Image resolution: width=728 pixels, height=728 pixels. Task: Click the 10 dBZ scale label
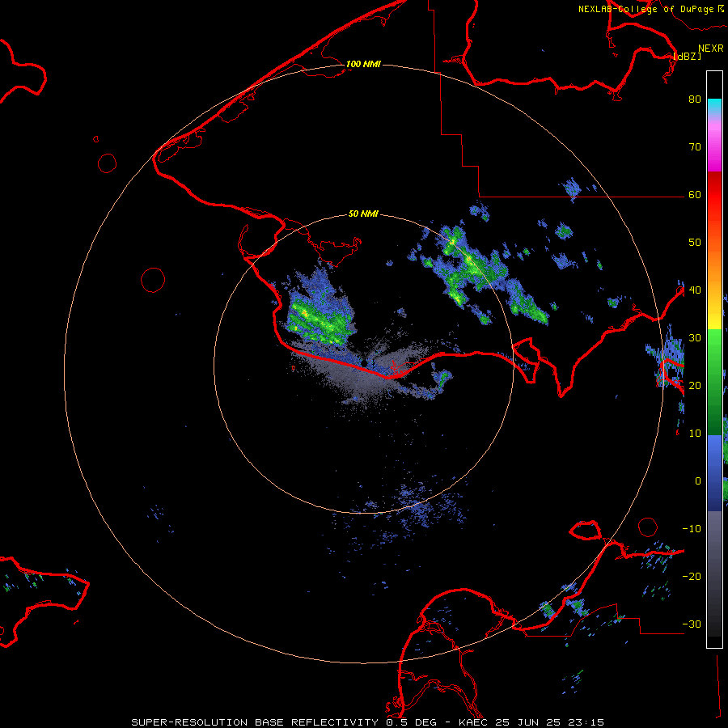tap(695, 434)
